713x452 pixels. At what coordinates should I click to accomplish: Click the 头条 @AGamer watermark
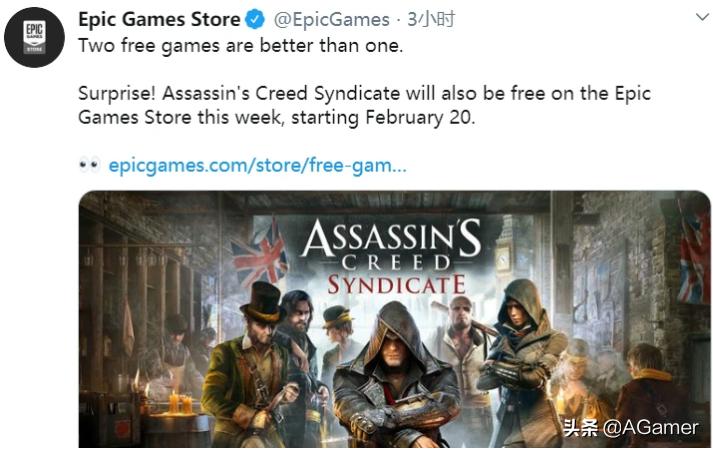631,428
